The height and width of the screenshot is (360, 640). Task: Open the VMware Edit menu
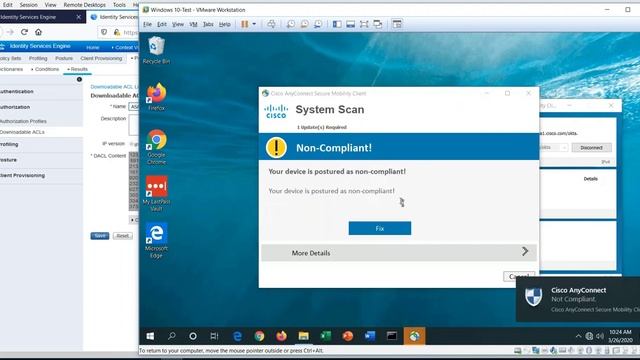162,24
